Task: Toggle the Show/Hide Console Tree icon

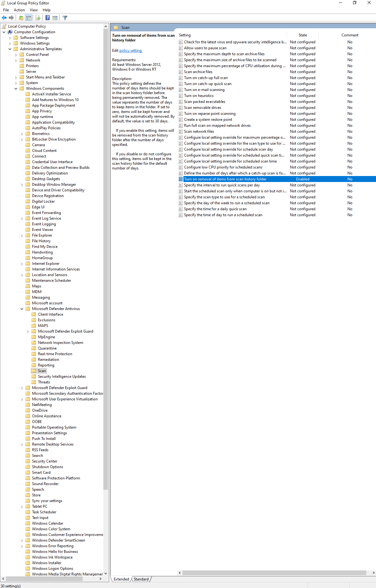Action: [x=29, y=18]
